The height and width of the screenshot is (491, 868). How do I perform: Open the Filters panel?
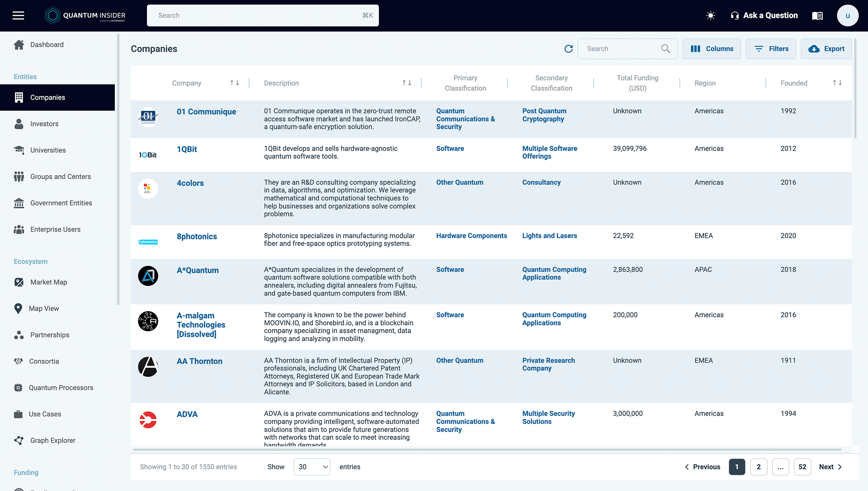tap(770, 49)
